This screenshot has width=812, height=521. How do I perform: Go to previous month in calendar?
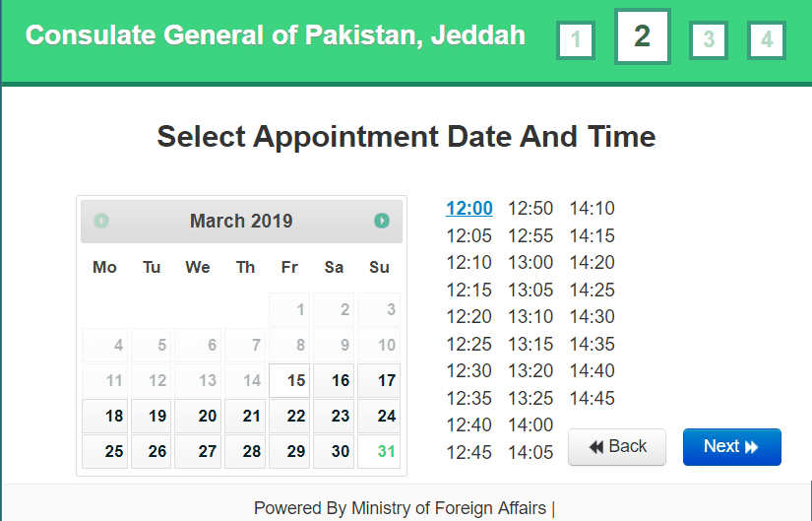click(x=101, y=221)
